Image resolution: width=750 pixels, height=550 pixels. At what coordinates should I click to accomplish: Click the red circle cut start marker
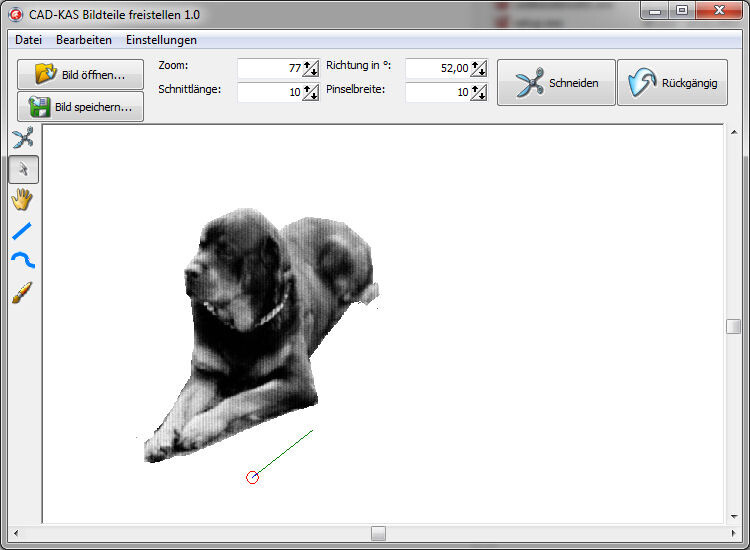[253, 477]
